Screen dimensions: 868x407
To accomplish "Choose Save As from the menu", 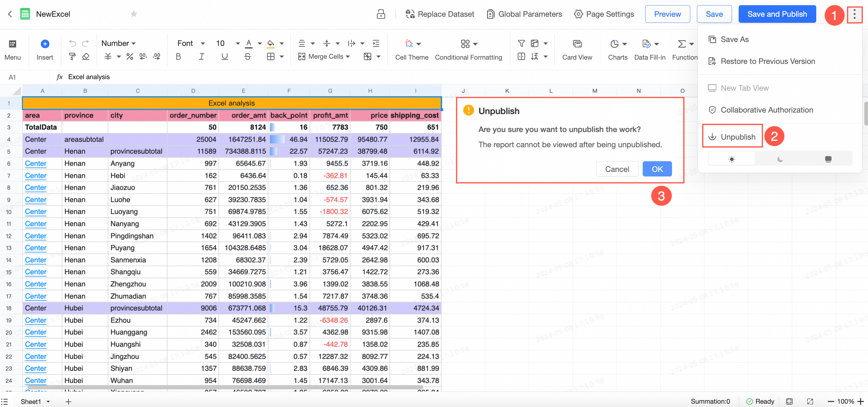I will tap(734, 39).
